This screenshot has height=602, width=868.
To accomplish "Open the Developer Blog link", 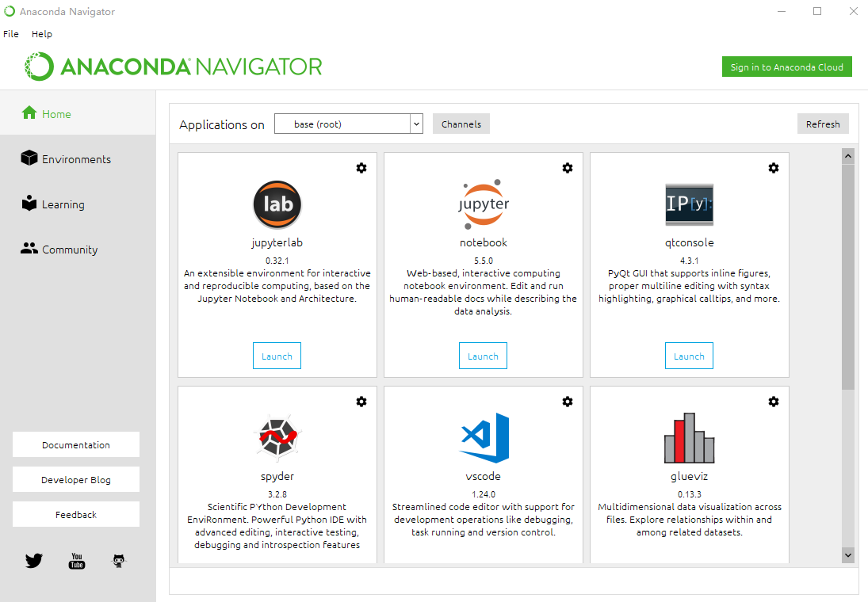I will click(76, 479).
